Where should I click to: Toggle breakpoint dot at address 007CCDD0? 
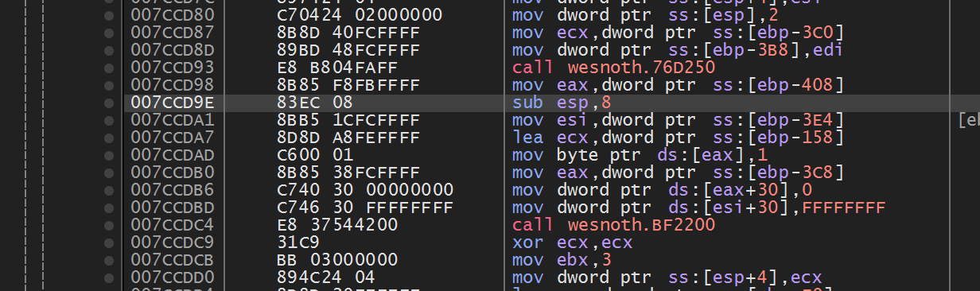coord(109,277)
